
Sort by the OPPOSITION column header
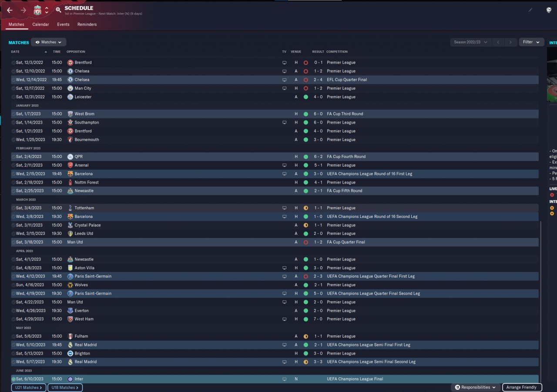tap(76, 52)
